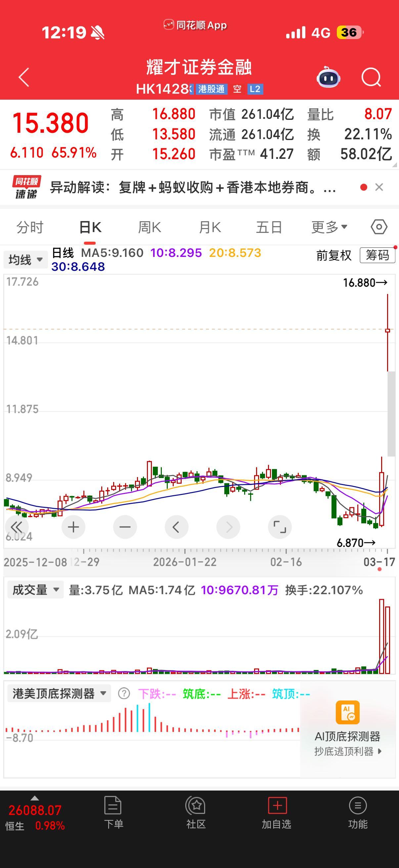Screen dimensions: 399x868
Task: Toggle the 前复权 price adjustment
Action: point(334,256)
